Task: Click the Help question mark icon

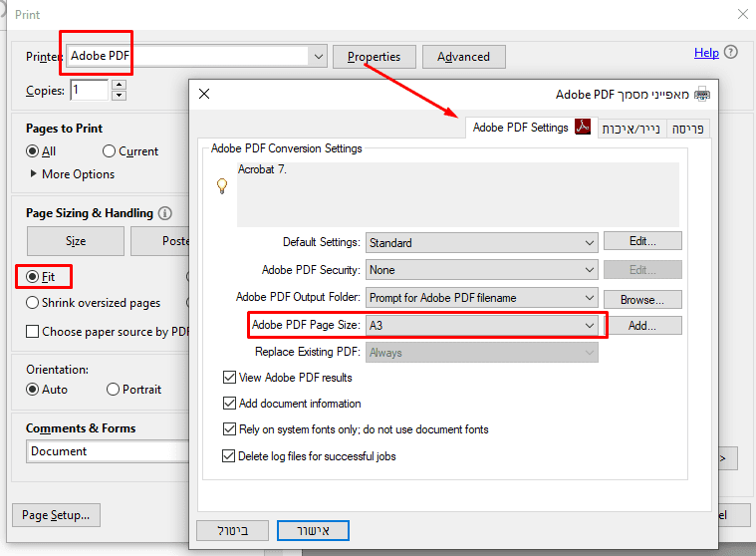Action: 730,52
